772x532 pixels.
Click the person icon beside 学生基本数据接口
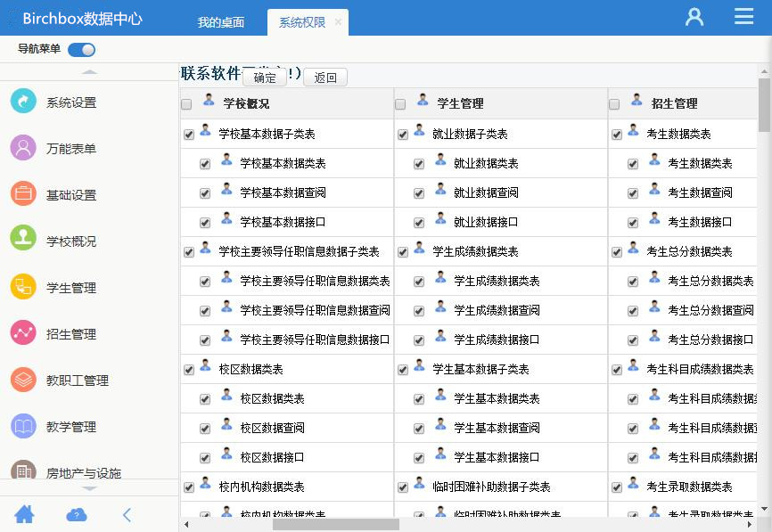(440, 454)
